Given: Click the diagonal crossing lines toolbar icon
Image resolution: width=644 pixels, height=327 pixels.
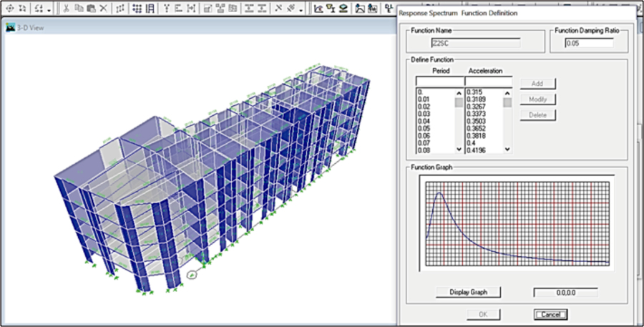Looking at the screenshot, I should pyautogui.click(x=278, y=8).
